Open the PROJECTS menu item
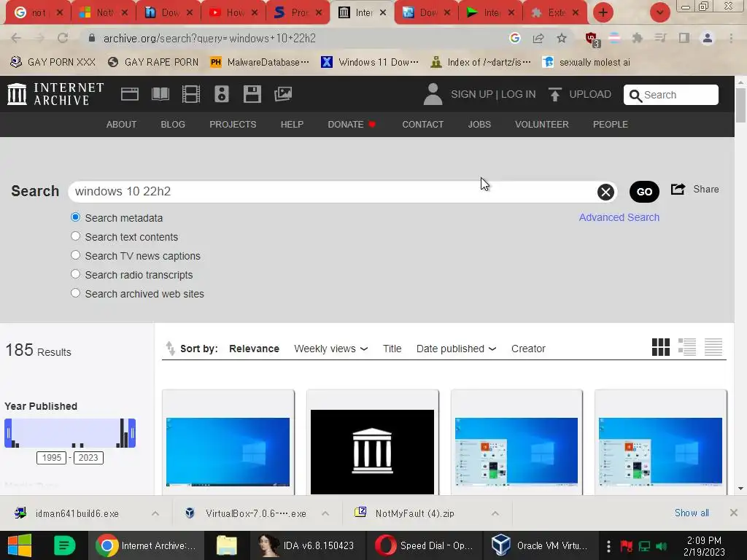This screenshot has height=560, width=747. (233, 124)
